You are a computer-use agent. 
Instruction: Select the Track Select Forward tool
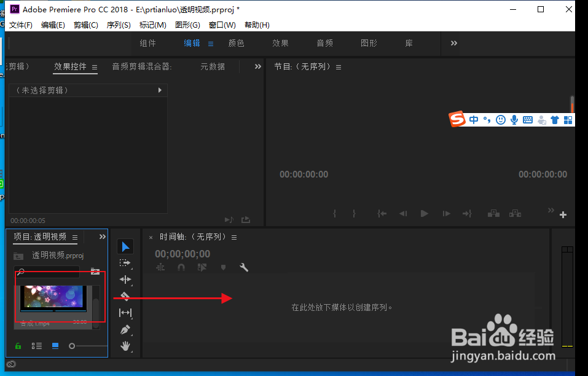(x=125, y=263)
